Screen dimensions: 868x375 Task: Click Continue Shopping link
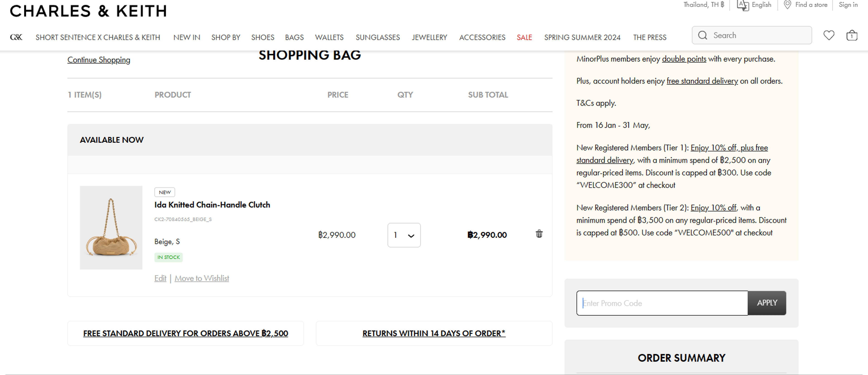[x=99, y=60]
